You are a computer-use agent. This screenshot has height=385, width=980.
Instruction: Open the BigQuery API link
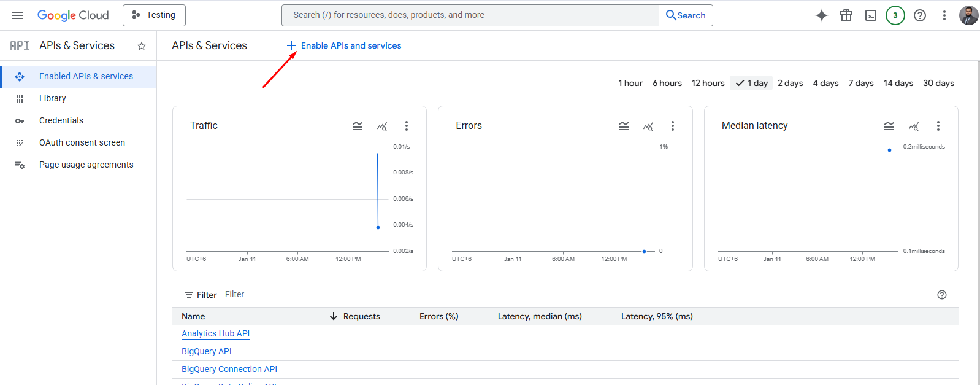[x=207, y=351]
